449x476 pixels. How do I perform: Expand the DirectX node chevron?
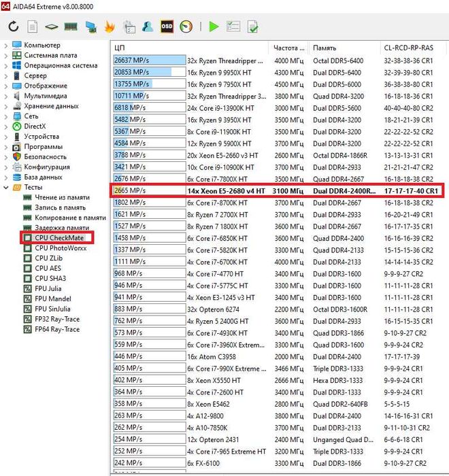click(x=5, y=126)
